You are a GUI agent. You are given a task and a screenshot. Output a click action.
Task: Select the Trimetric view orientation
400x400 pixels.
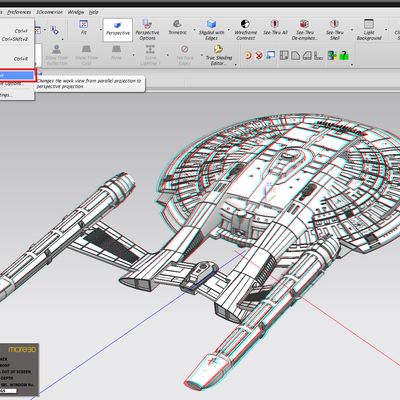[177, 27]
